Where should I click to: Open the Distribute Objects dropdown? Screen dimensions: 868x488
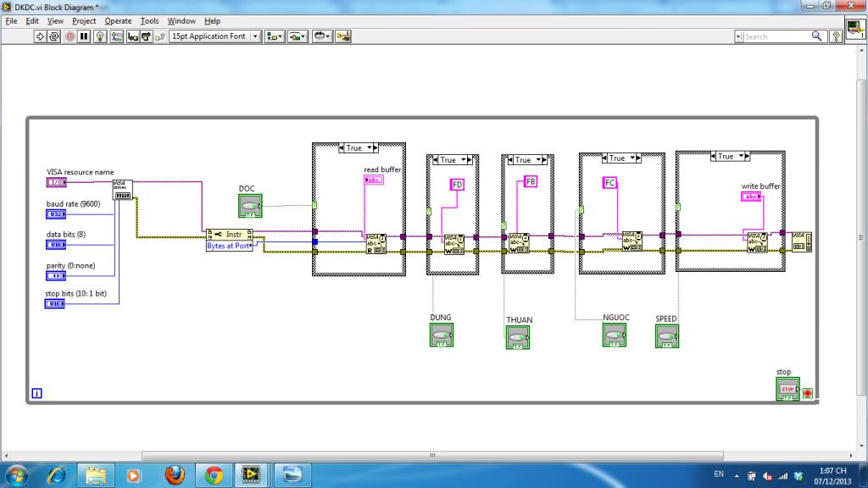(x=298, y=36)
